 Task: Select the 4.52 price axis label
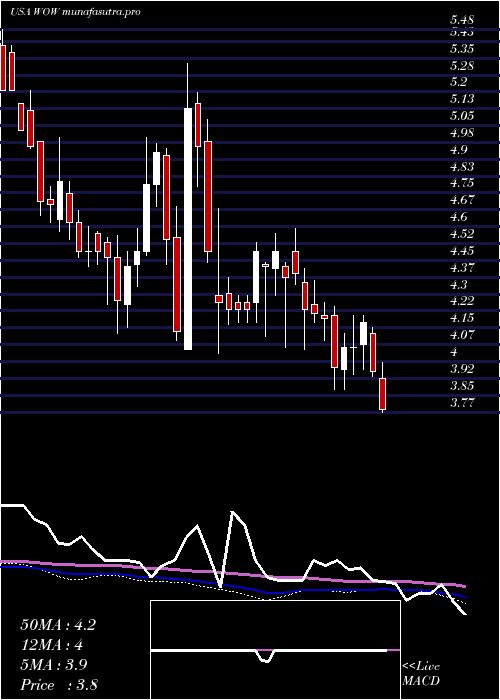click(462, 234)
